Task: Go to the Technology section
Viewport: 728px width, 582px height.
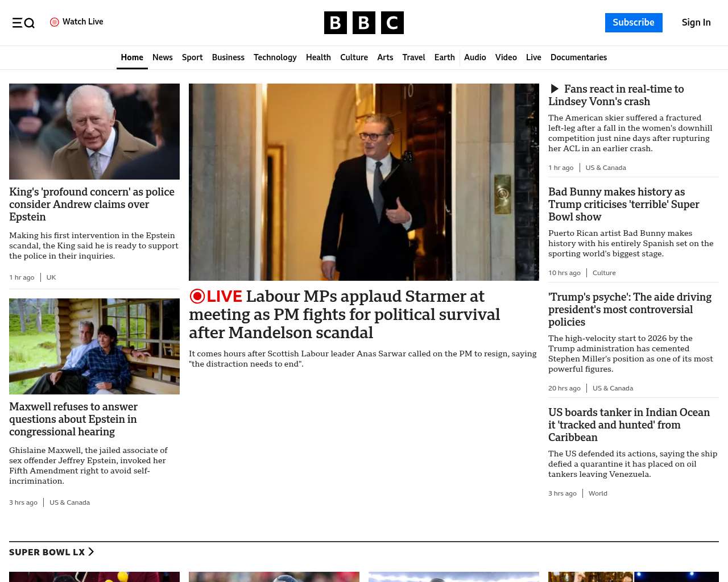Action: coord(275,57)
